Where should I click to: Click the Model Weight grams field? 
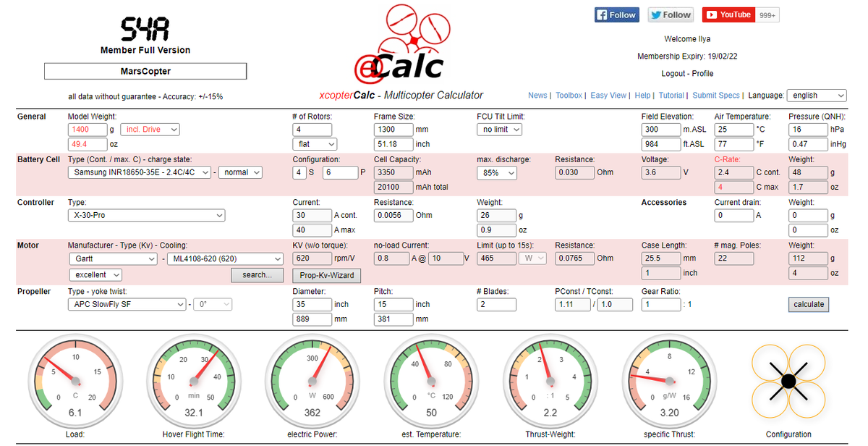[x=88, y=130]
